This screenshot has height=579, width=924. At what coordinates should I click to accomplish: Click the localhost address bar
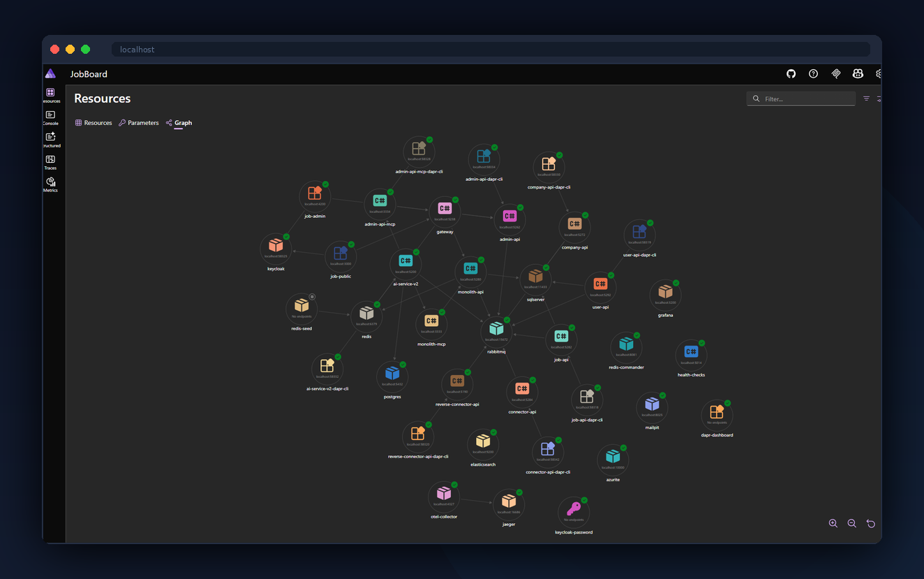[490, 50]
